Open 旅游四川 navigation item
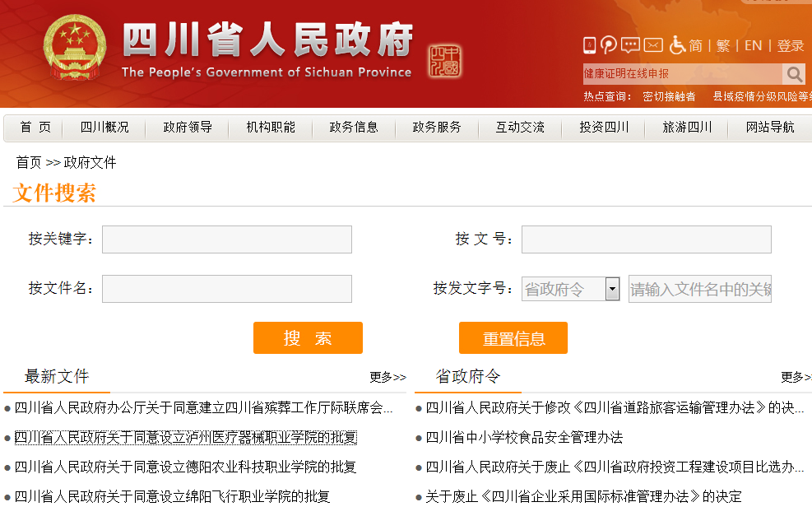The image size is (812, 516). [687, 127]
